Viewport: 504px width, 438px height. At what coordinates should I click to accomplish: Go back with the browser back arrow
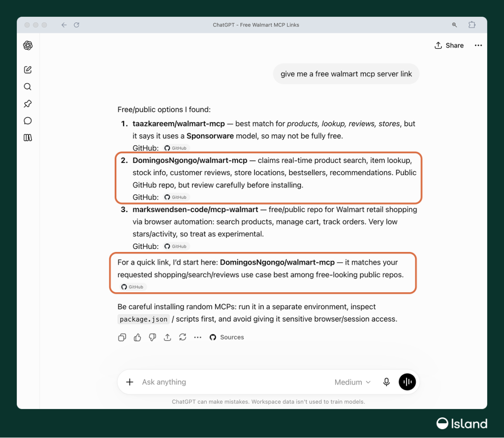(64, 25)
